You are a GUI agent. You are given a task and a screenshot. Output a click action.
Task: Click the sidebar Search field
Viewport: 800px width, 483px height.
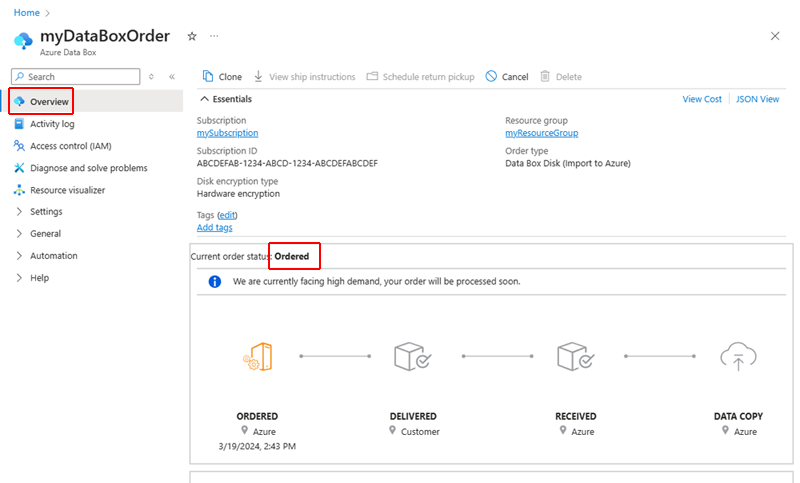pyautogui.click(x=76, y=77)
